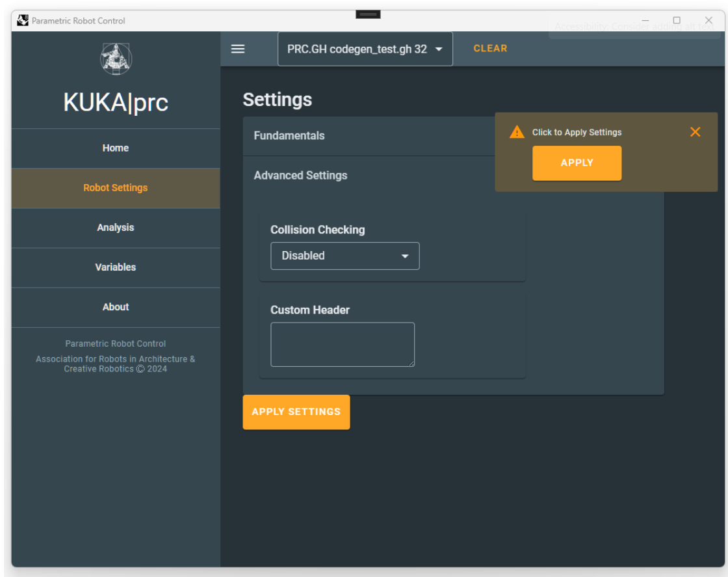The width and height of the screenshot is (728, 577).
Task: Open the About page
Action: [x=116, y=307]
